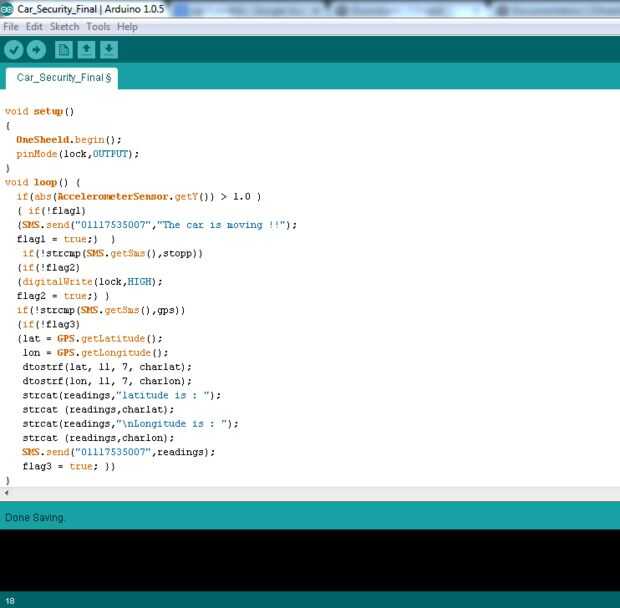Image resolution: width=620 pixels, height=608 pixels.
Task: Click the 'if(!flag2)' line
Action: pos(49,268)
